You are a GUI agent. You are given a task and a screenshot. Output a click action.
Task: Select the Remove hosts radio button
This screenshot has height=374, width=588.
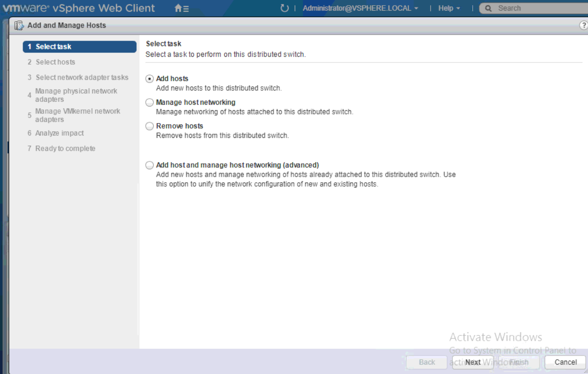click(149, 126)
